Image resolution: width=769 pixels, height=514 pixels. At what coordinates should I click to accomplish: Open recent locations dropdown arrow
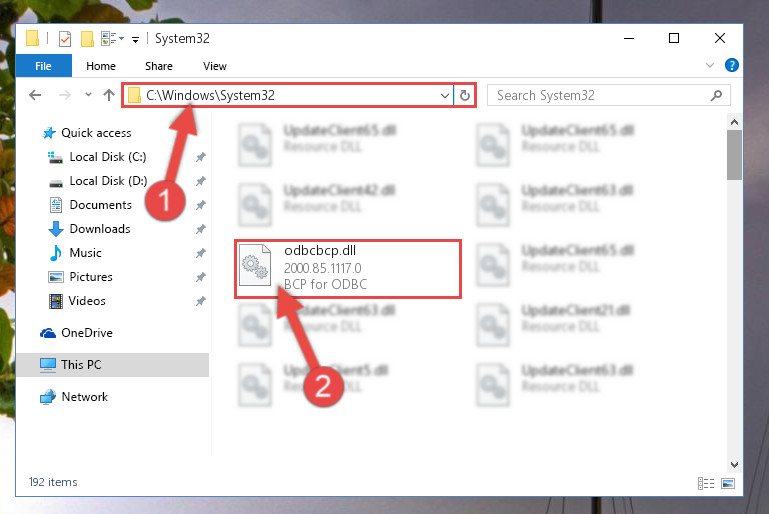(88, 95)
